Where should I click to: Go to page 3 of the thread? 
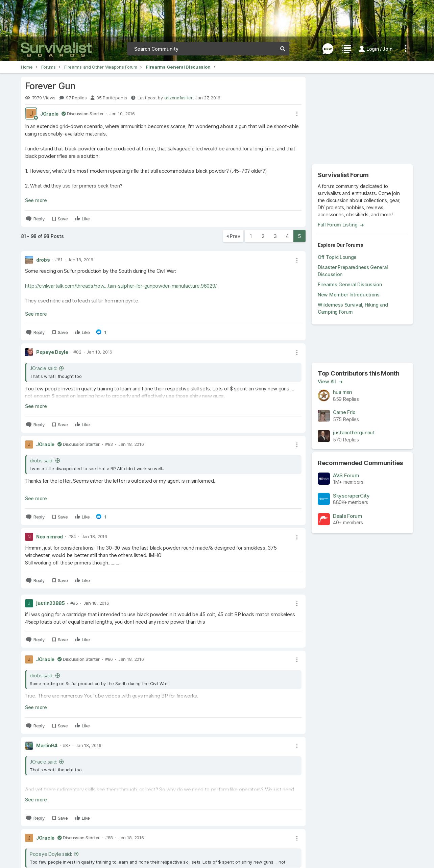[x=275, y=236]
